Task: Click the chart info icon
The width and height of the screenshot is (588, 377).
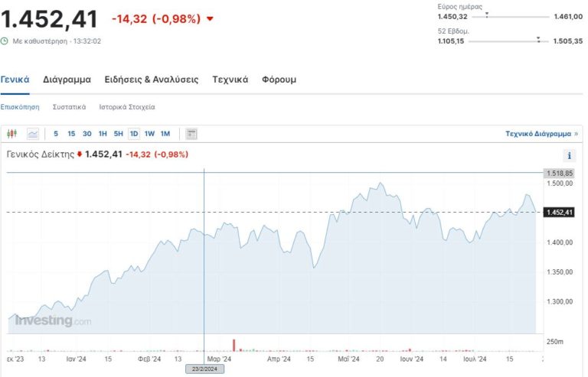Action: point(570,155)
